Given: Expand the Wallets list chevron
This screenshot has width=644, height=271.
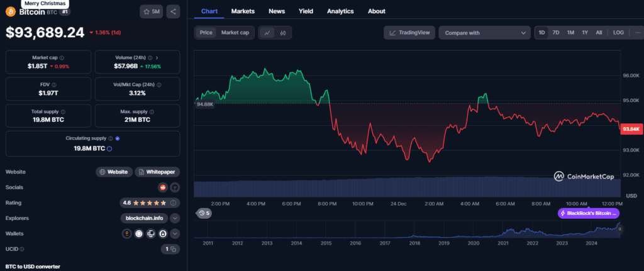Looking at the screenshot, I should [x=175, y=234].
